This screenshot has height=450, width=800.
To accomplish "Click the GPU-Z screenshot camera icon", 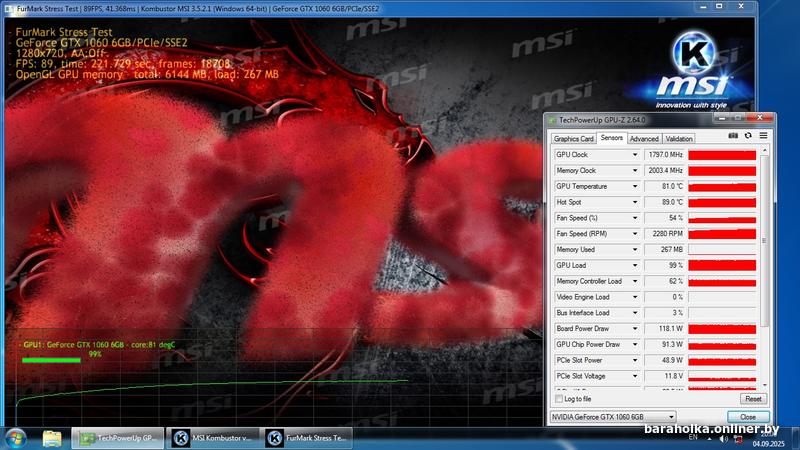I will (x=733, y=135).
